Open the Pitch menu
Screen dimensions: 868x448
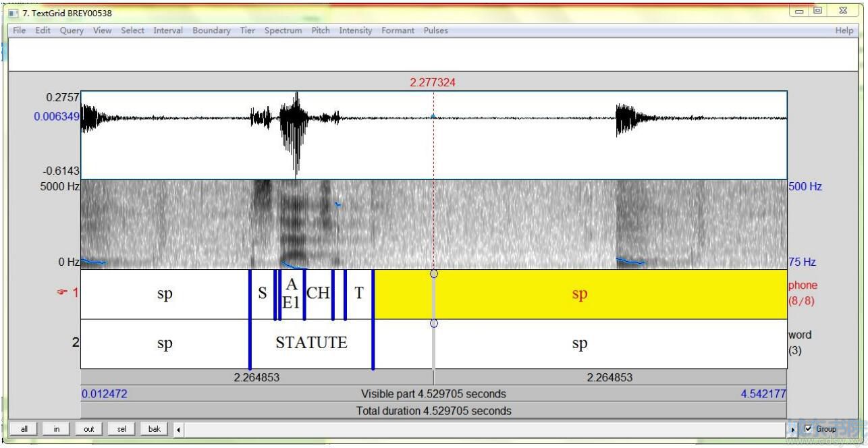tap(321, 30)
